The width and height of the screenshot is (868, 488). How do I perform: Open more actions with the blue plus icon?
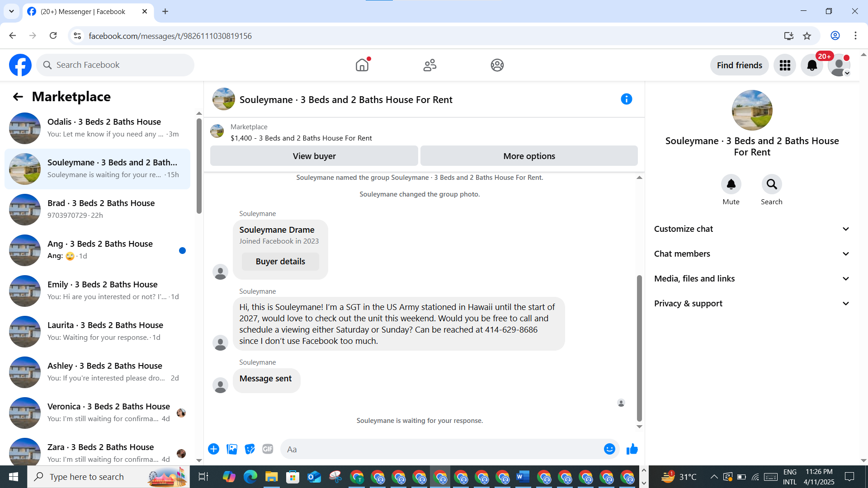[214, 449]
